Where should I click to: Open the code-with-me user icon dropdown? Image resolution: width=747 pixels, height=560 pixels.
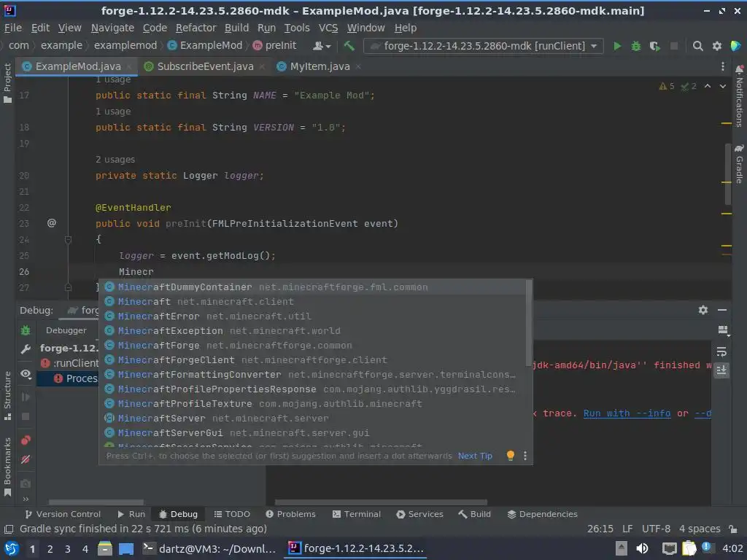(322, 46)
